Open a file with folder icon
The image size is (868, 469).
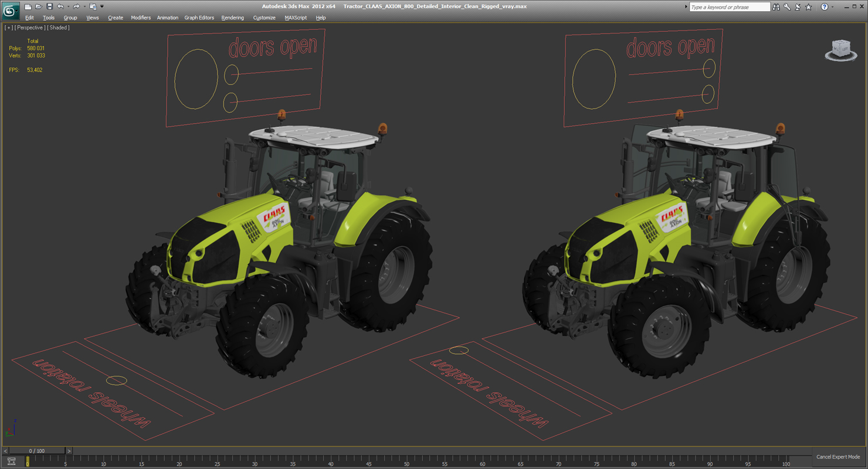[38, 6]
